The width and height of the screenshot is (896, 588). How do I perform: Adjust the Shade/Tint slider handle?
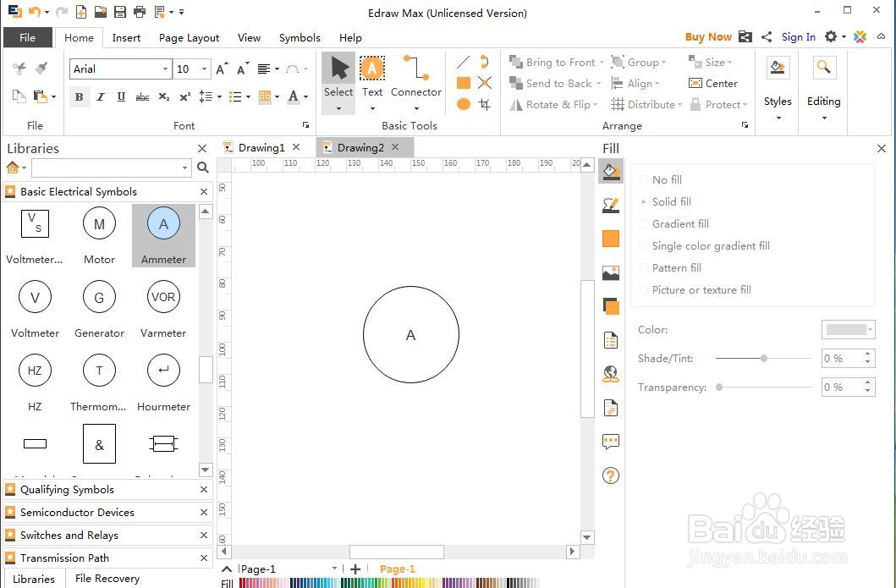point(763,358)
